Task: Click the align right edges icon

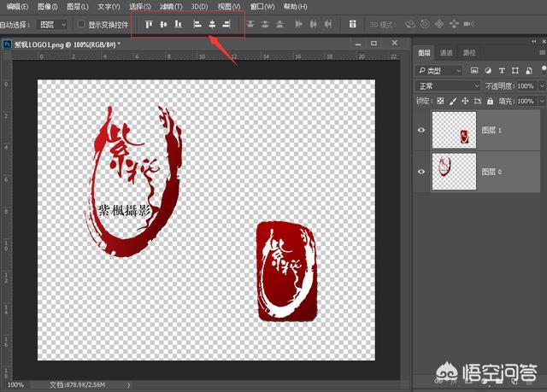Action: [x=226, y=25]
